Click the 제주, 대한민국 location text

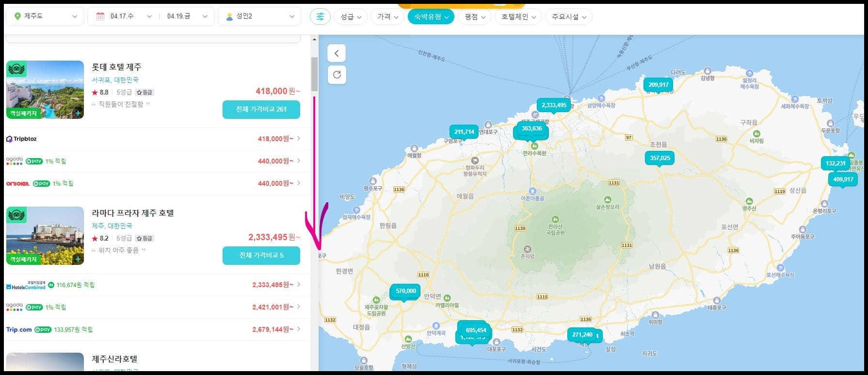pyautogui.click(x=112, y=226)
